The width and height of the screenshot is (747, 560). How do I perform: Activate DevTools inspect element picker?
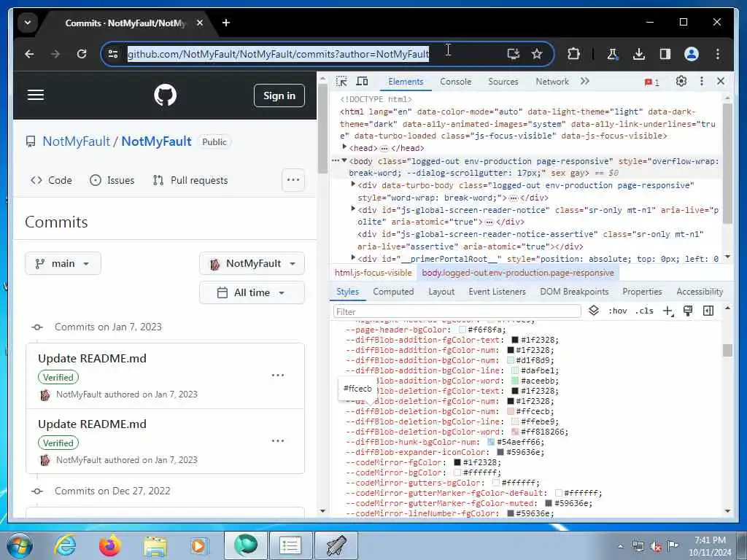(x=341, y=82)
